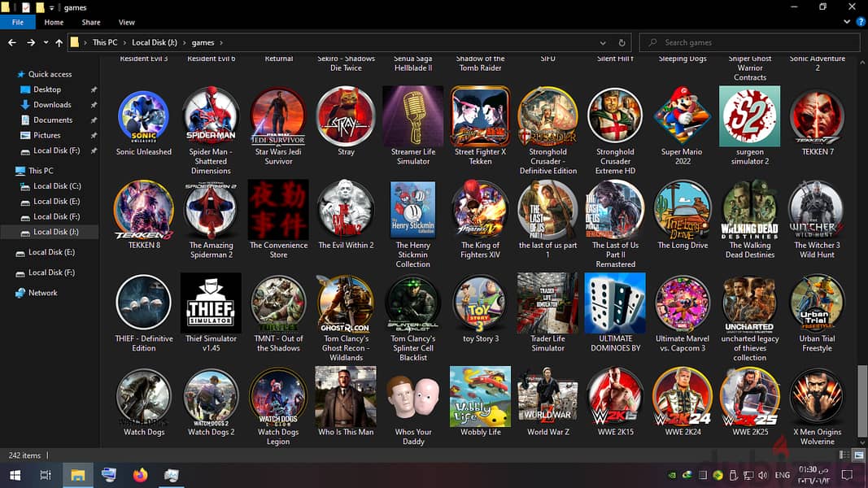Click the World War Z thumbnail

click(x=548, y=397)
